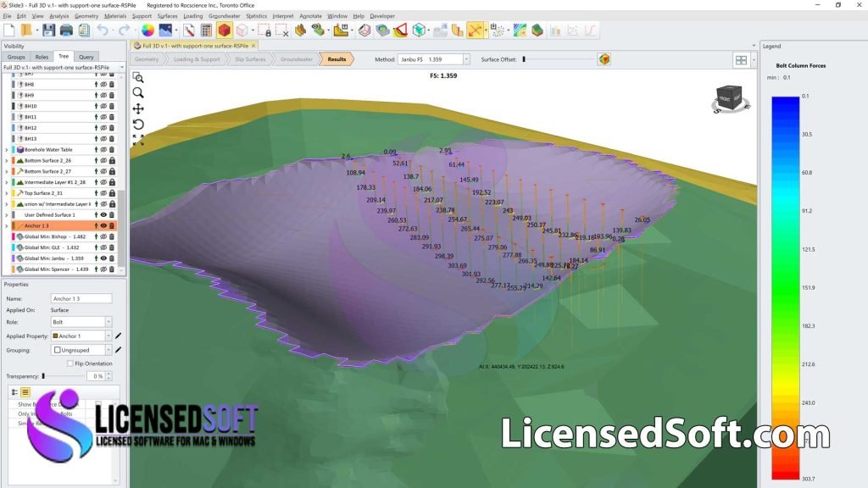This screenshot has height=488, width=868.
Task: Switch to the Query tab
Action: pos(86,57)
